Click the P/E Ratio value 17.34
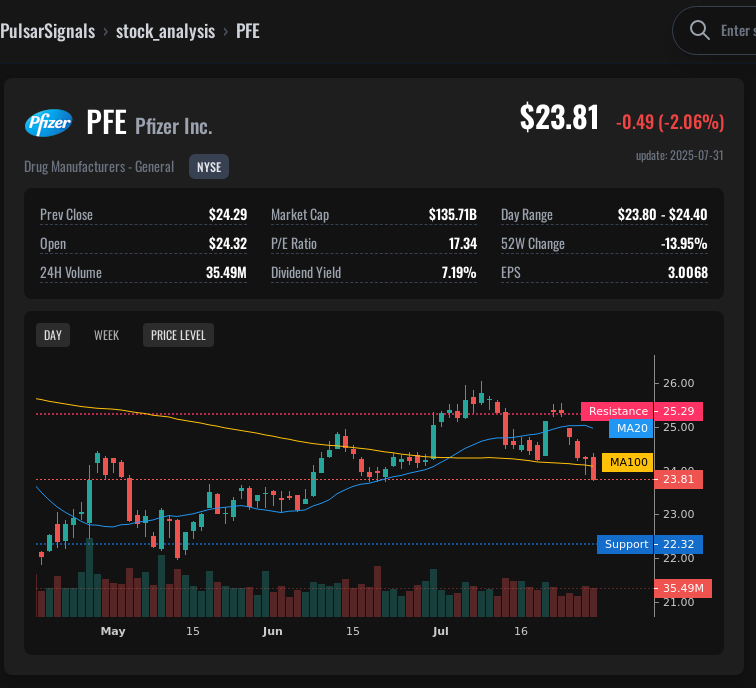The height and width of the screenshot is (688, 756). (x=462, y=243)
